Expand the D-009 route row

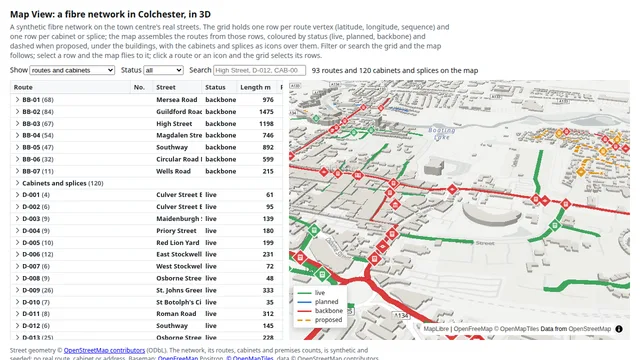[17, 290]
